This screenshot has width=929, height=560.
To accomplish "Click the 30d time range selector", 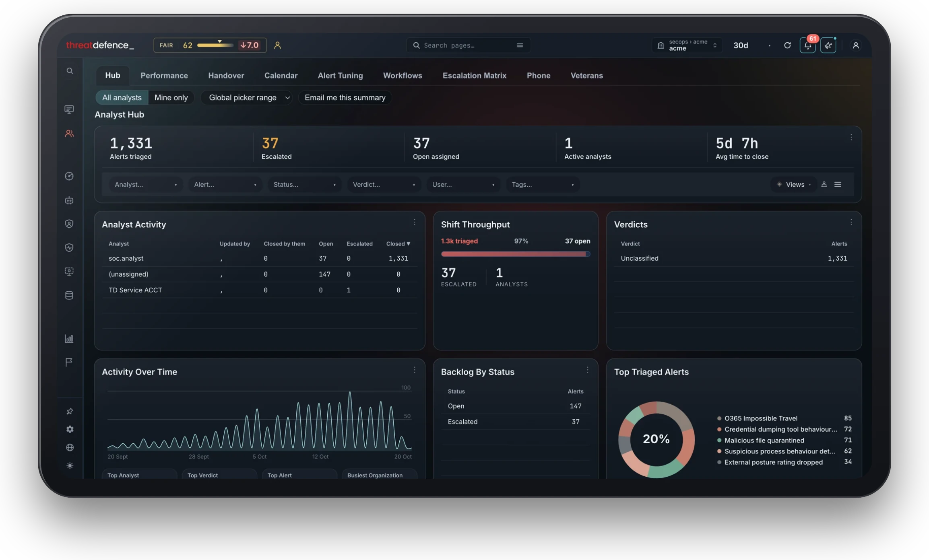I will coord(751,45).
